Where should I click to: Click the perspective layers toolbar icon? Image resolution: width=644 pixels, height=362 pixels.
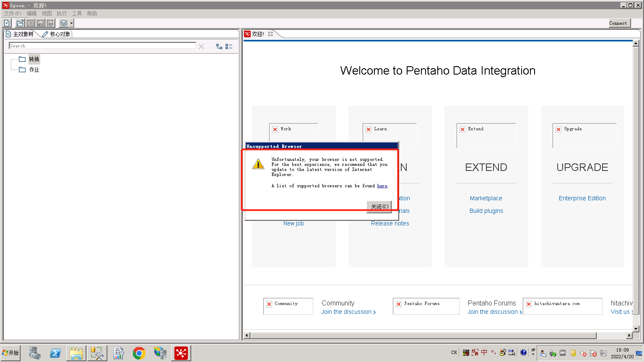63,23
